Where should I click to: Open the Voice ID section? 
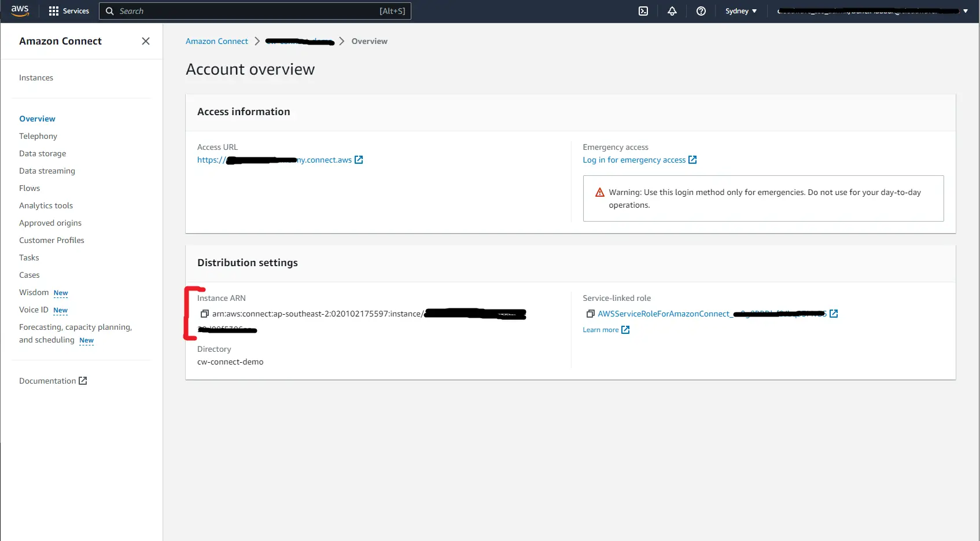pos(34,310)
